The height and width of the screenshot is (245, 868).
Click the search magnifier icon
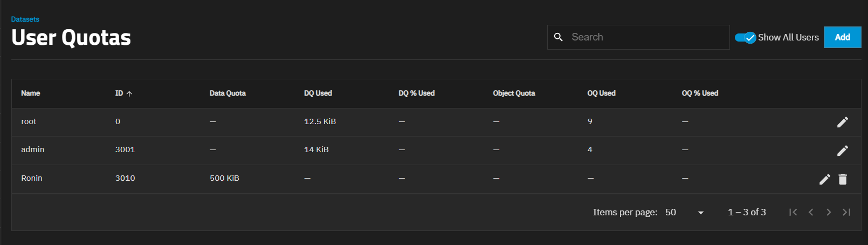click(559, 37)
